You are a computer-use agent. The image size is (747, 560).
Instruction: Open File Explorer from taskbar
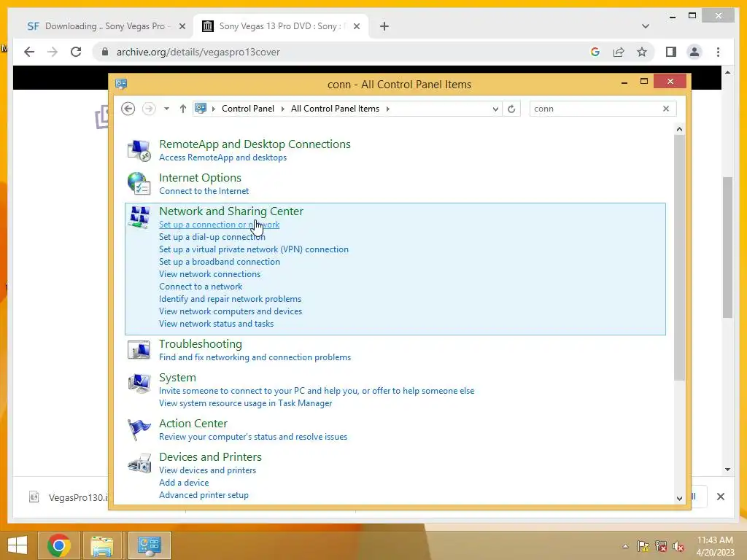(x=102, y=545)
